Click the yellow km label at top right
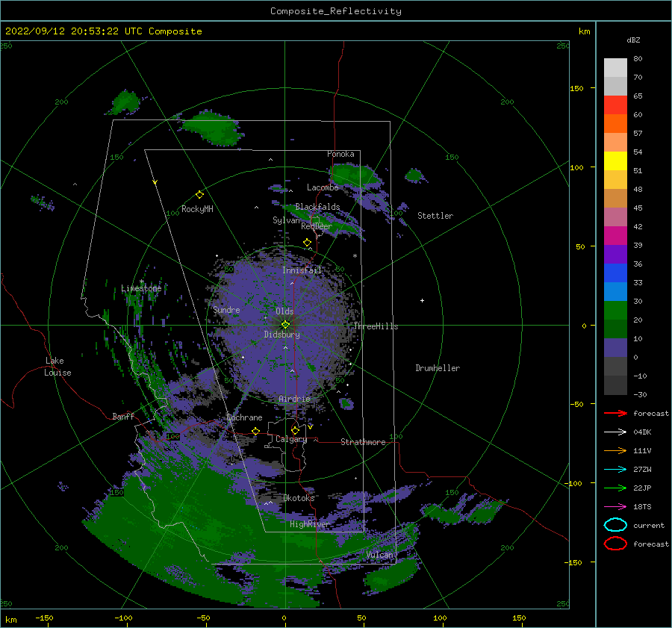Image resolution: width=672 pixels, height=628 pixels. [584, 31]
